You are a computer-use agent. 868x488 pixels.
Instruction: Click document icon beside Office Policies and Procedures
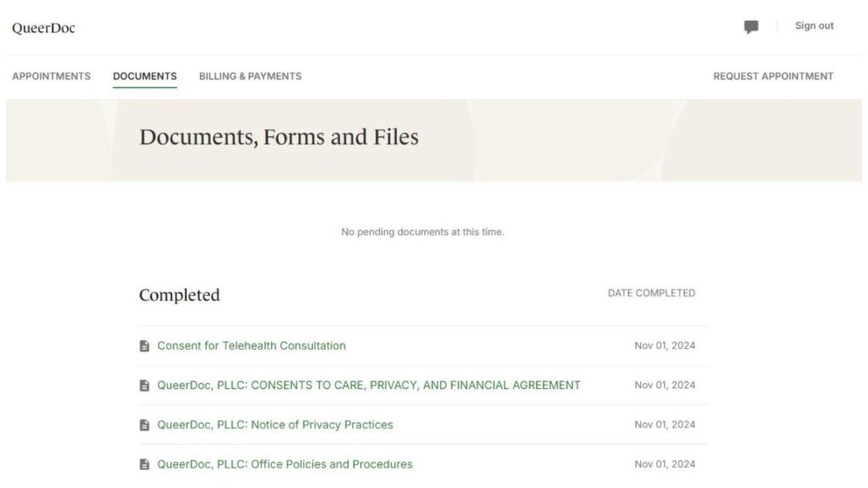[144, 464]
